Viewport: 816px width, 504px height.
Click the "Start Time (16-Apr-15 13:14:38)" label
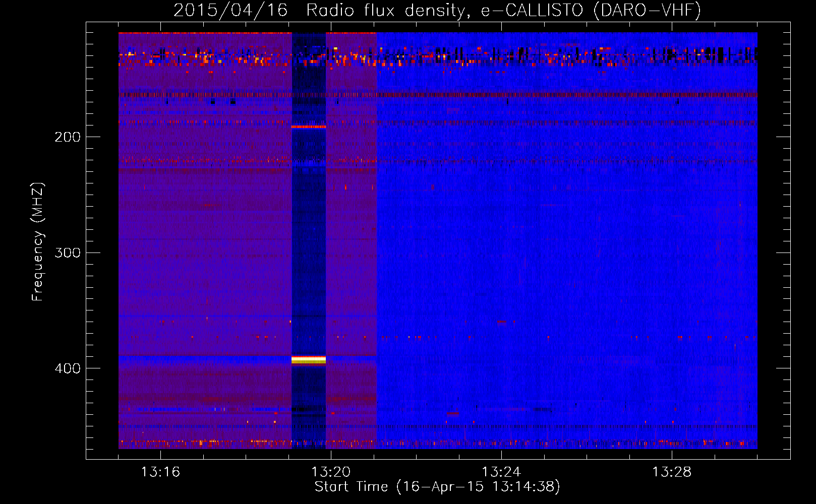437,487
